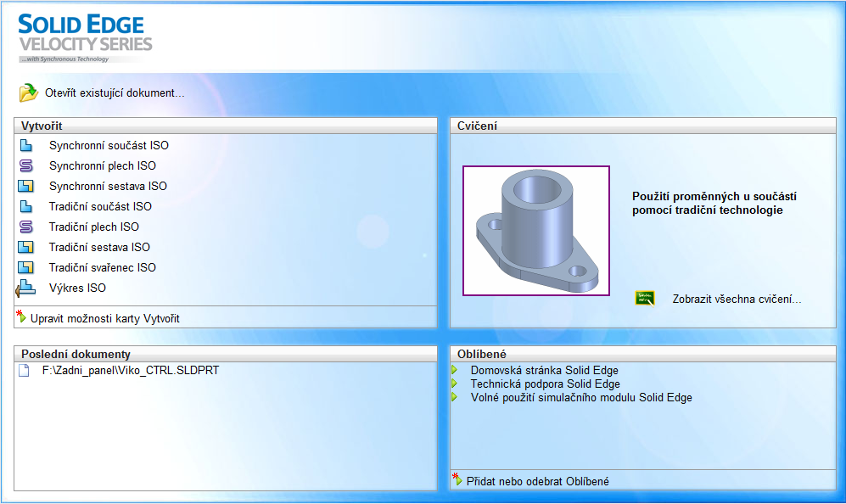This screenshot has width=846, height=504.
Task: Create a Tradiční svařenec ISO document
Action: (x=103, y=267)
